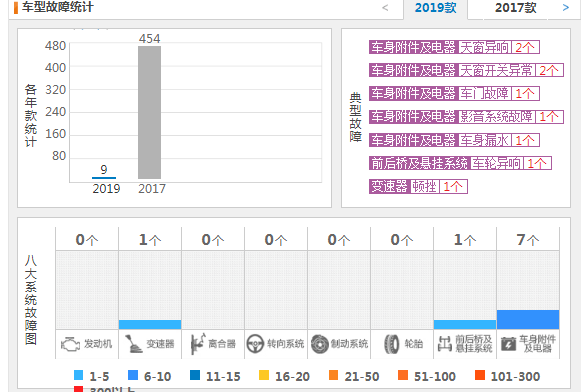Open the 天窗异响 2个 fault tag
Image resolution: width=583 pixels, height=392 pixels.
point(454,47)
